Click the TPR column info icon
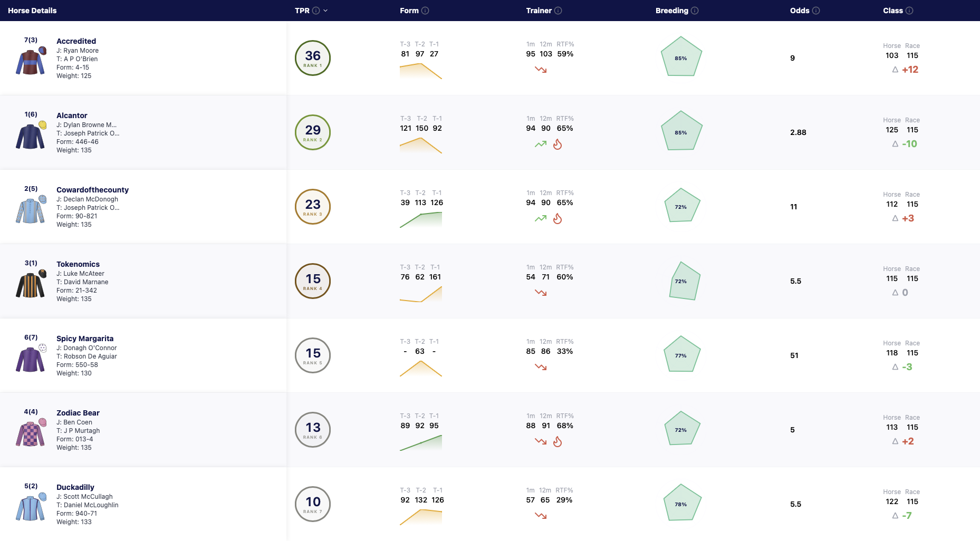Image resolution: width=980 pixels, height=541 pixels. coord(316,11)
